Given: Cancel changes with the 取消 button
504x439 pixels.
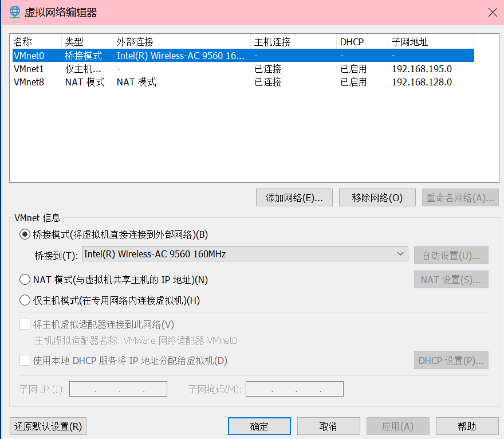Looking at the screenshot, I should 328,426.
